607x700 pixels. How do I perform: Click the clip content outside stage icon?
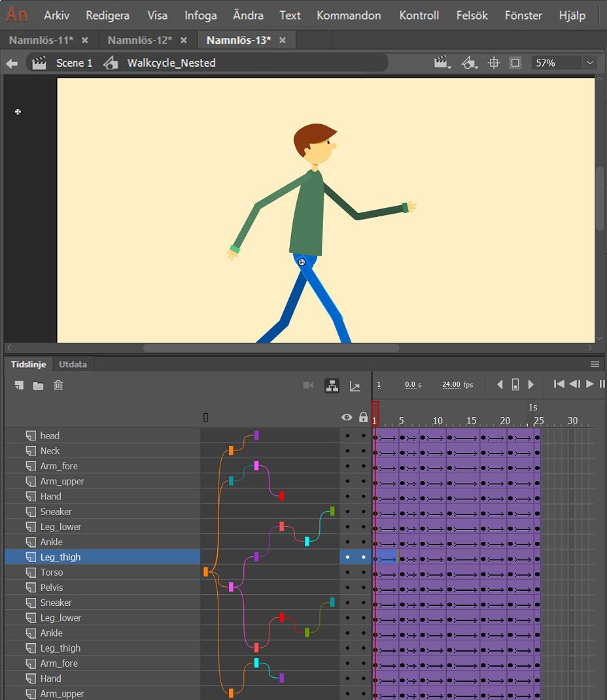515,63
